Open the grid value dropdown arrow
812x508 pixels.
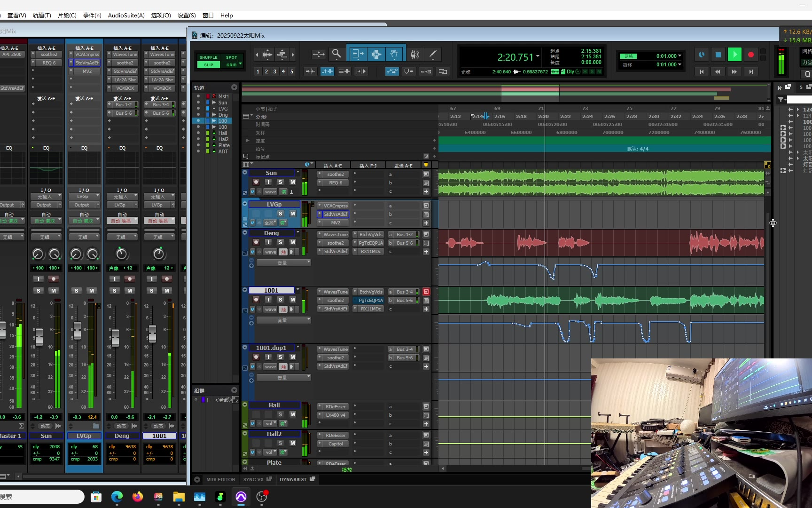coord(679,56)
